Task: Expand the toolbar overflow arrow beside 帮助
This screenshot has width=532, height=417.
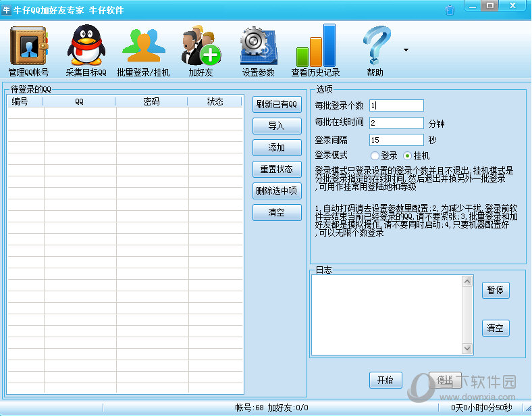Action: tap(406, 50)
